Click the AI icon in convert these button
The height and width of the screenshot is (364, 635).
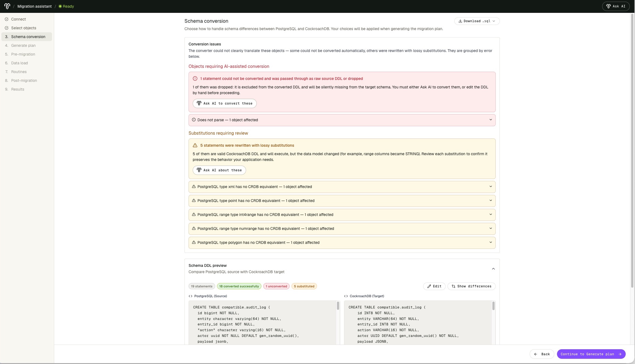tap(199, 103)
